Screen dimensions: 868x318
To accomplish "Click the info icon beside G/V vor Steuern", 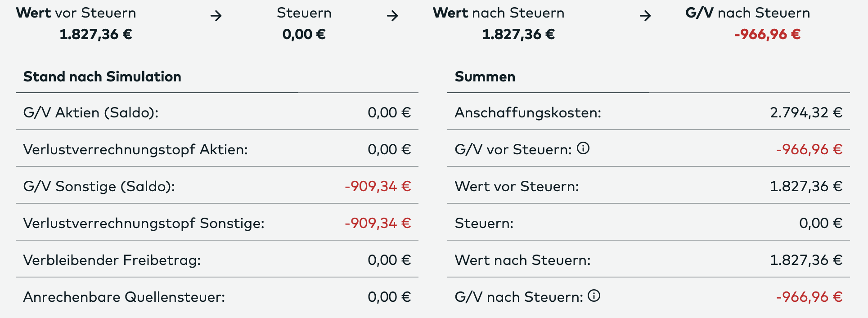I will (x=583, y=148).
